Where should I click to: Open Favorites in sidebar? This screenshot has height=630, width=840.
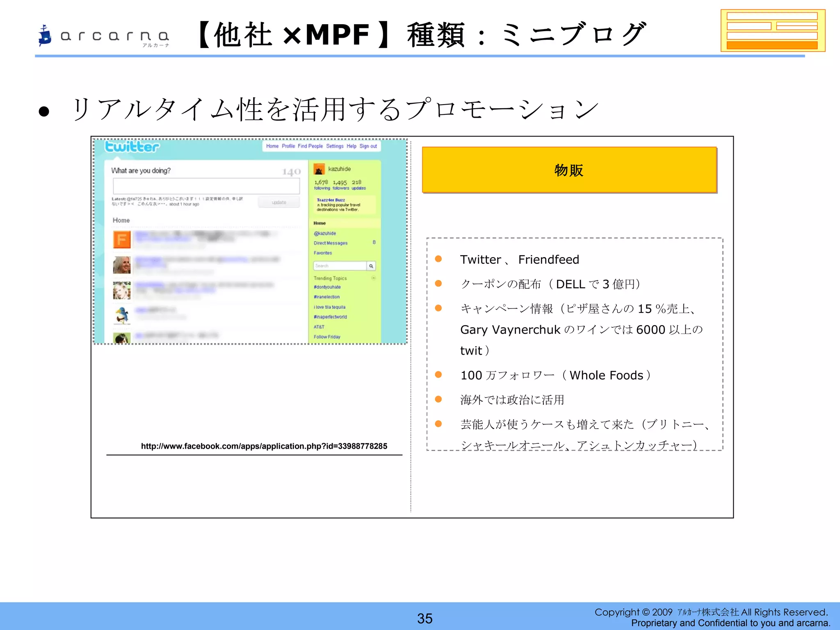tap(323, 253)
